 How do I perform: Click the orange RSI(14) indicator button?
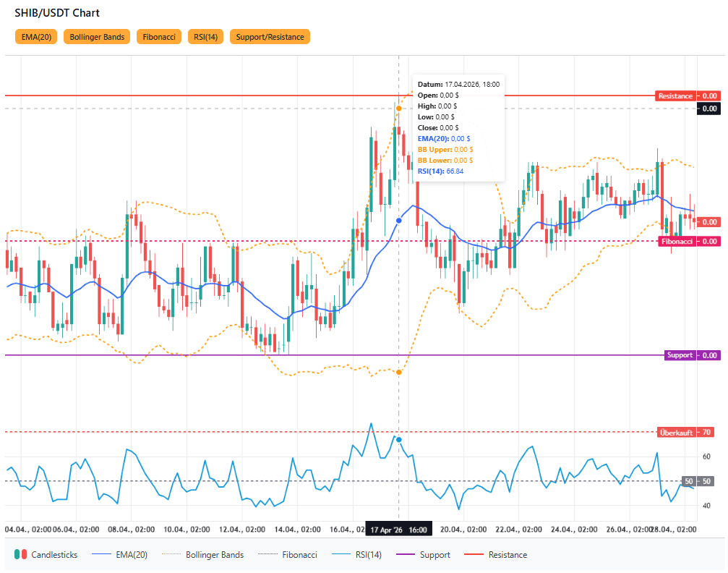point(205,37)
